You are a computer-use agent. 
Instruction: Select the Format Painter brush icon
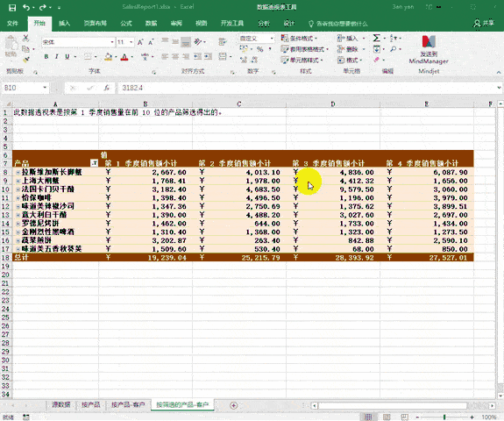pos(26,59)
